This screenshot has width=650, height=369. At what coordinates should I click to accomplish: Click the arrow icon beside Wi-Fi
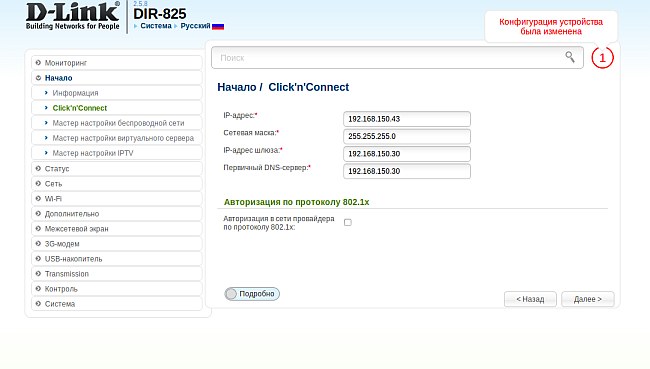pyautogui.click(x=38, y=199)
